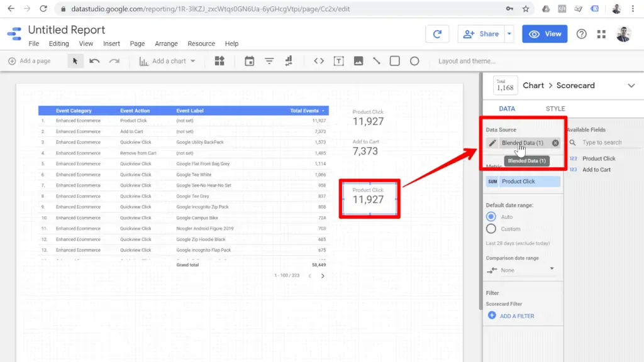644x362 pixels.
Task: Add a date range control
Action: point(249,61)
